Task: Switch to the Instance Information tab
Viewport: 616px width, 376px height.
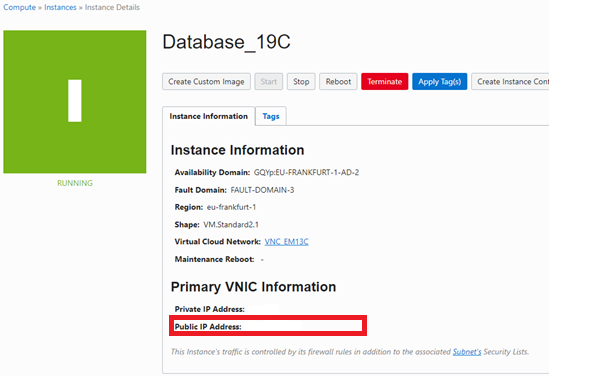Action: pyautogui.click(x=209, y=116)
